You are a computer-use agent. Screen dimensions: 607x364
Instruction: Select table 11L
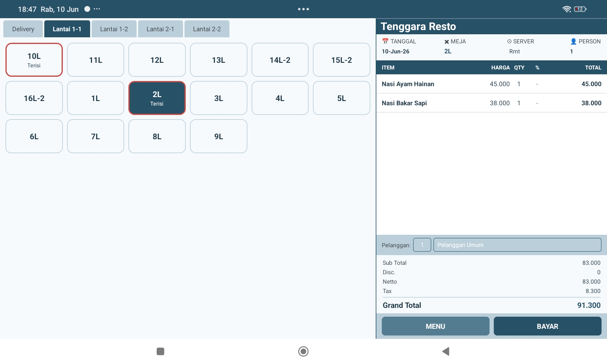[96, 60]
